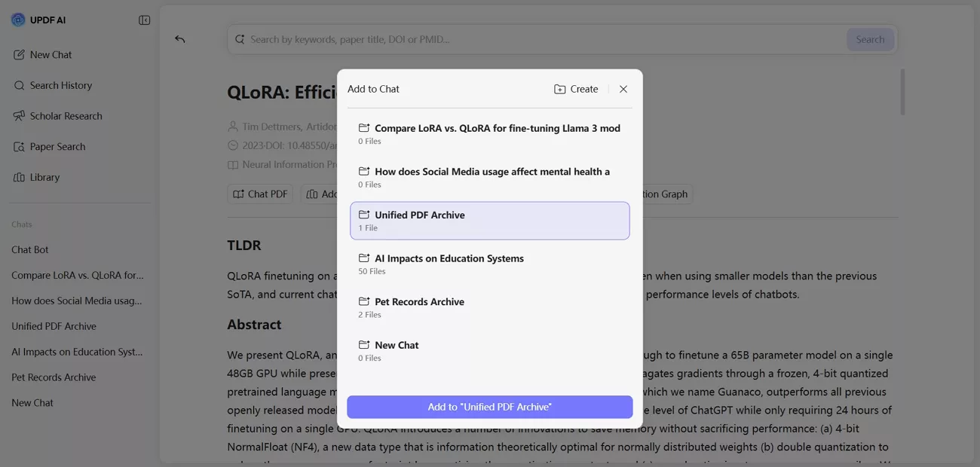Click the page vertical scrollbar

point(902,92)
